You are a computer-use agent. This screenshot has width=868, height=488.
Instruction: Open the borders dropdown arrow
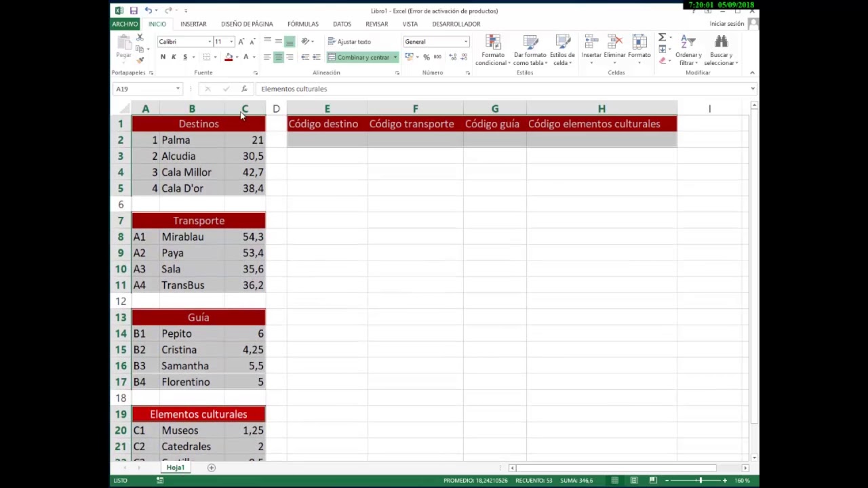click(x=215, y=57)
